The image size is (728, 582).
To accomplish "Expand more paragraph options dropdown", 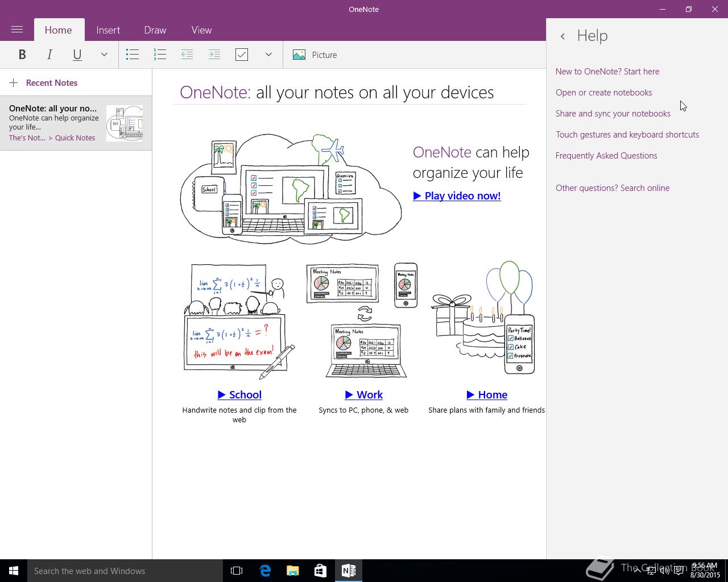I will click(268, 55).
